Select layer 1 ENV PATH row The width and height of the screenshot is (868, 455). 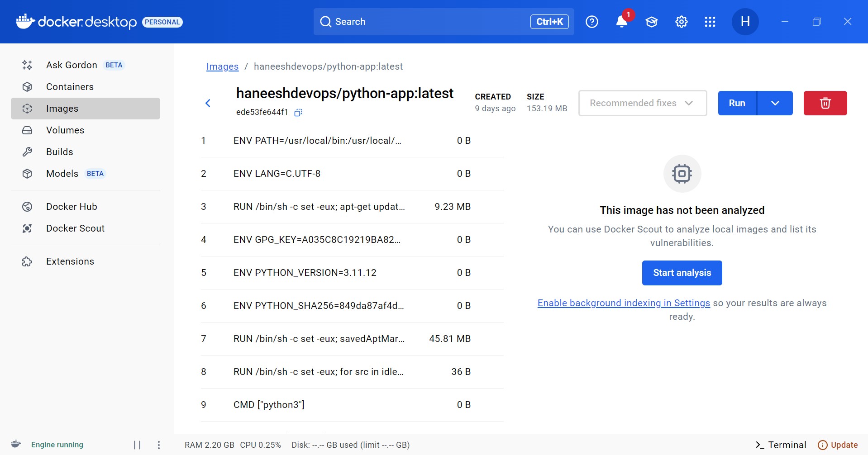pos(352,141)
